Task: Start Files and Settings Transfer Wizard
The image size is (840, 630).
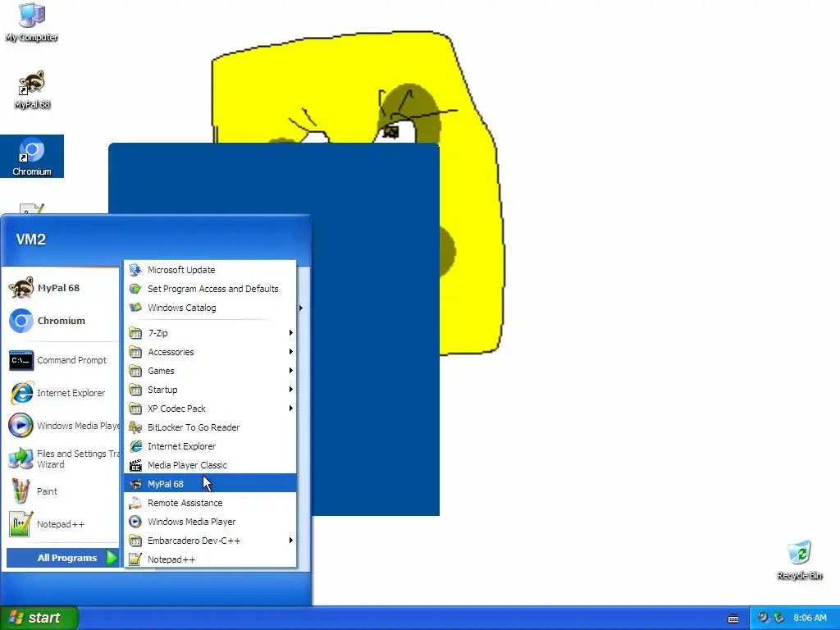Action: click(x=63, y=459)
